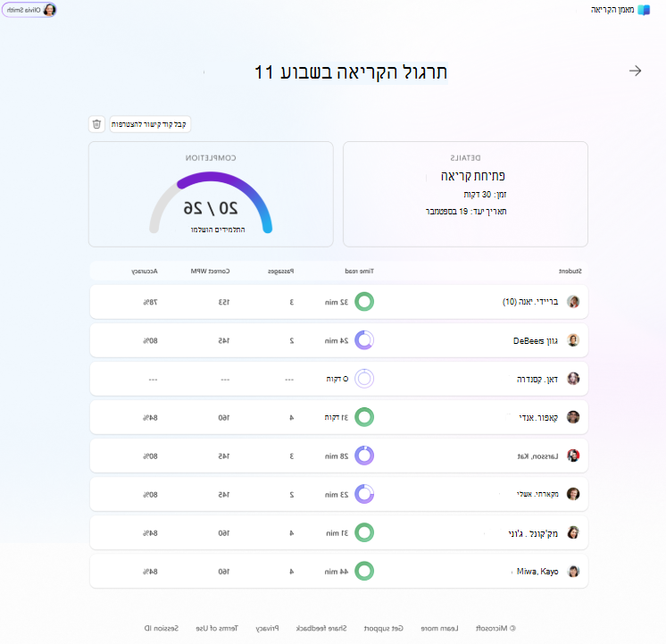Image resolution: width=666 pixels, height=644 pixels.
Task: Click the 153 correct WPM value
Action: 224,302
